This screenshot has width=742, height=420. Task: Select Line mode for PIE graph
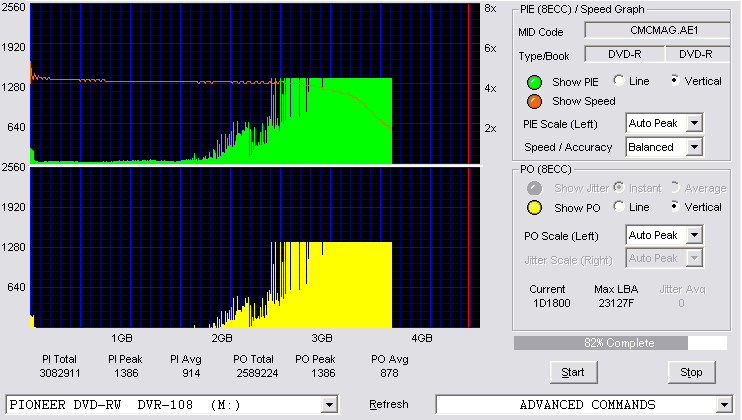[x=619, y=80]
